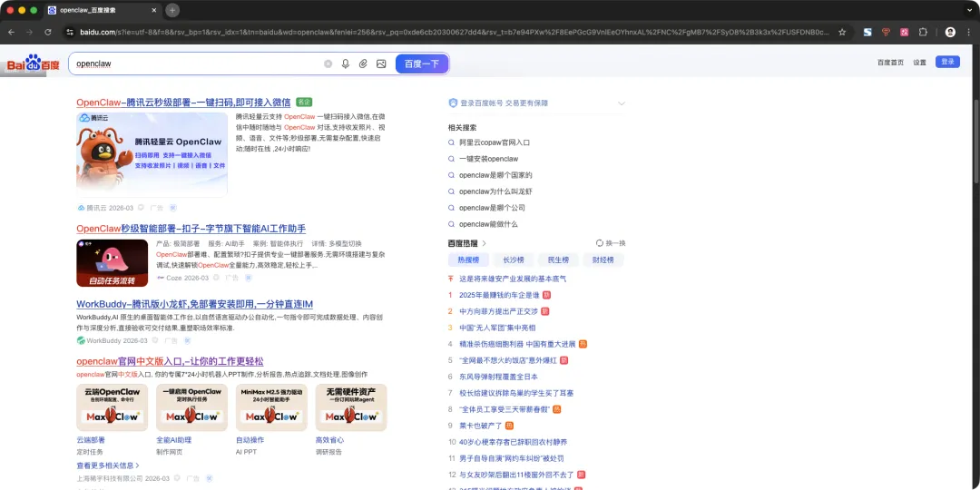The width and height of the screenshot is (980, 490).
Task: Click the openclaw search input field
Action: coord(197,64)
